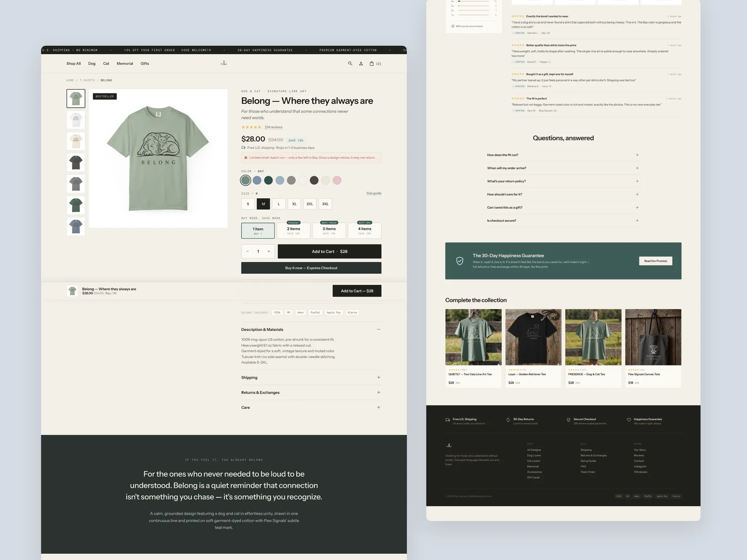
Task: Go to the Paw Signals logo home
Action: pyautogui.click(x=224, y=63)
